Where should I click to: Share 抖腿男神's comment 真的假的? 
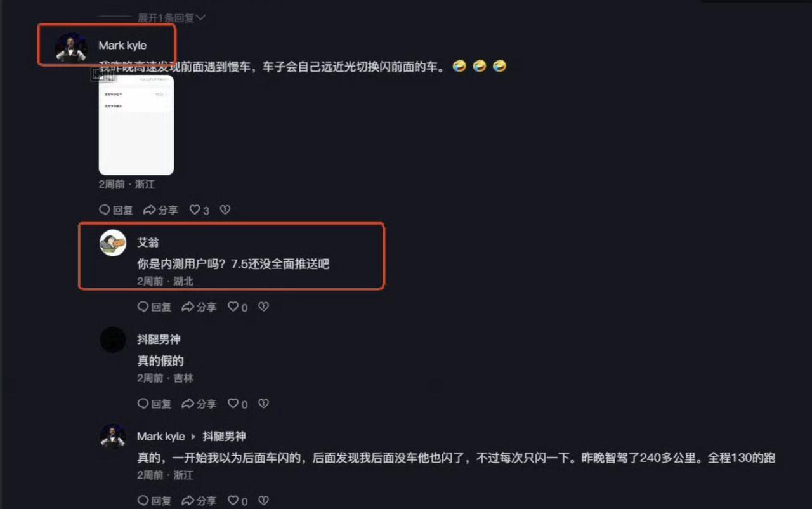[x=199, y=404]
